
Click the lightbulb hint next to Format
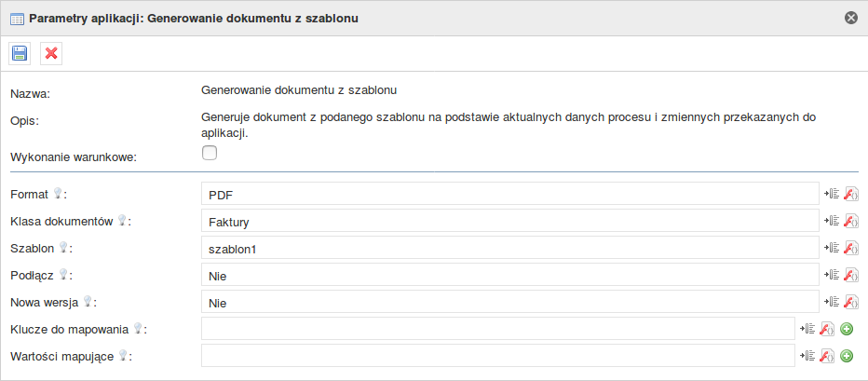(58, 194)
